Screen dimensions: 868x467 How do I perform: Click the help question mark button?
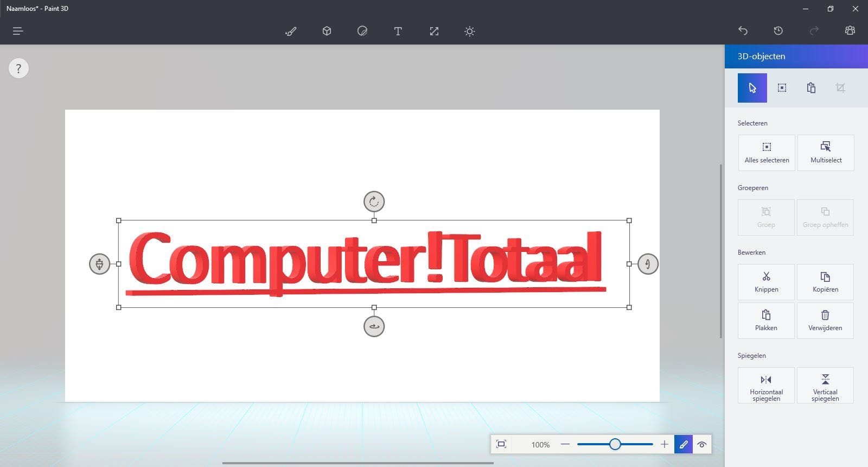click(x=18, y=68)
